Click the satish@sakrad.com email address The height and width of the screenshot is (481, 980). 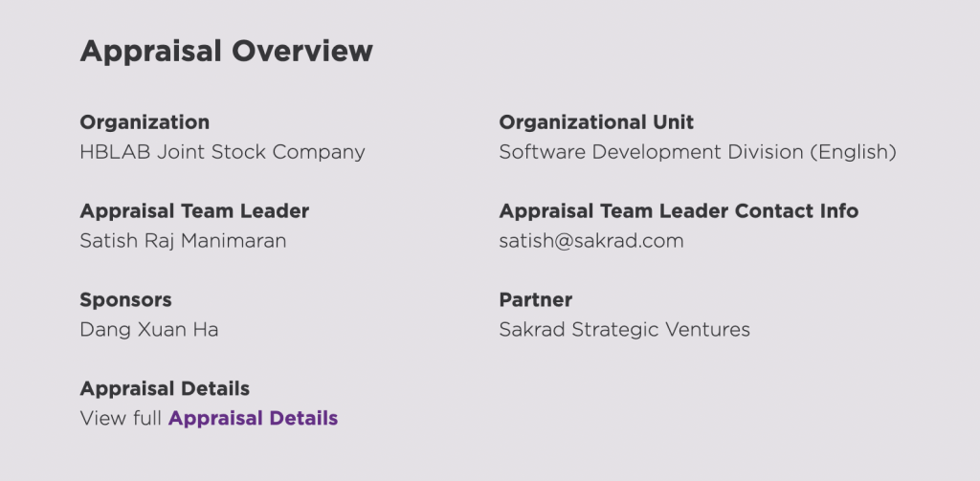click(x=591, y=241)
